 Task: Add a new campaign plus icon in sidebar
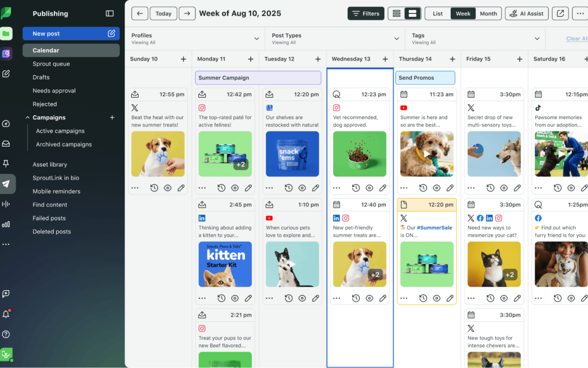(x=112, y=118)
